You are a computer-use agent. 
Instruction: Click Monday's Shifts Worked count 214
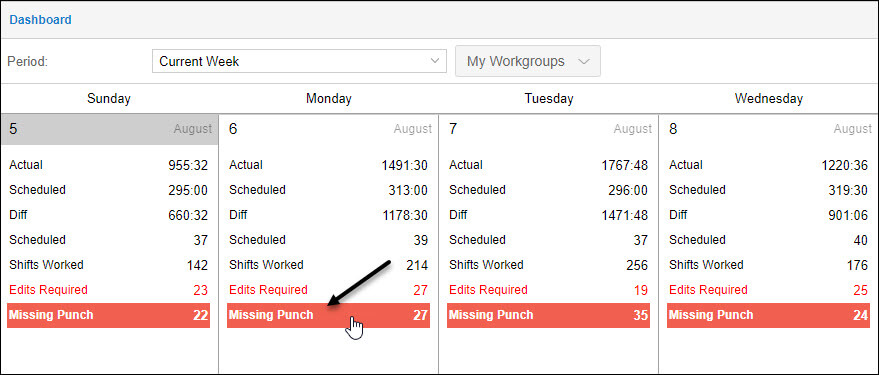coord(417,265)
